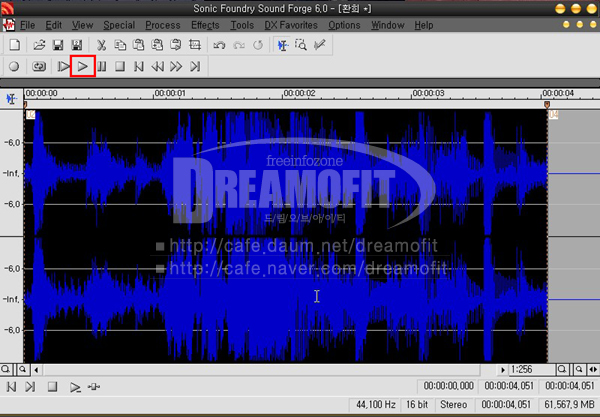This screenshot has width=600, height=417.
Task: Click the Sound Forge document icon in menu bar
Action: click(x=9, y=25)
